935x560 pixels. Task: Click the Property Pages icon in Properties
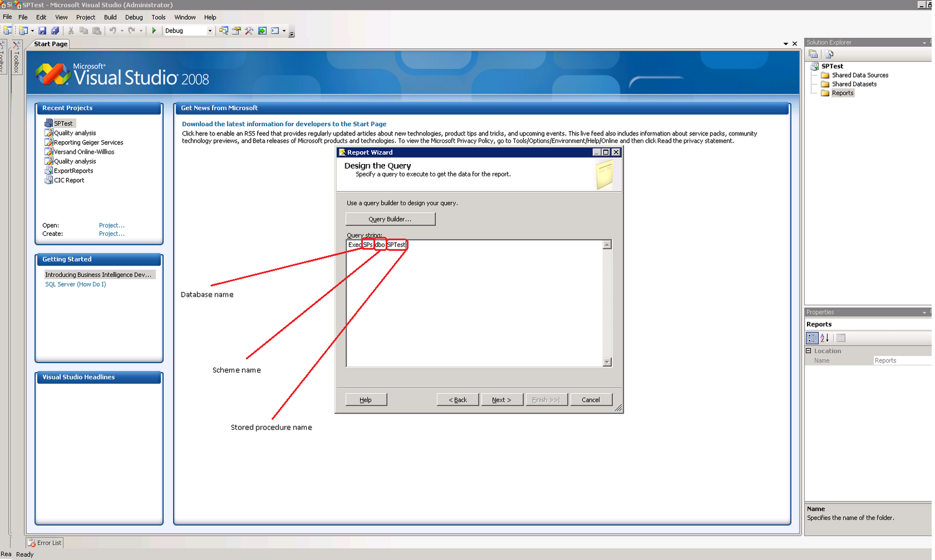click(841, 338)
